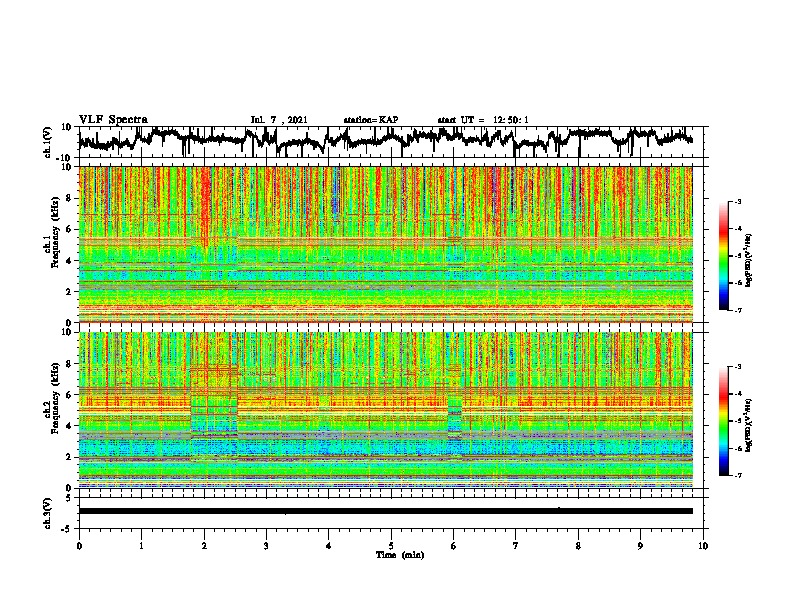Click the "VLF Spectra" plot title
Image resolution: width=792 pixels, height=612 pixels.
point(113,119)
